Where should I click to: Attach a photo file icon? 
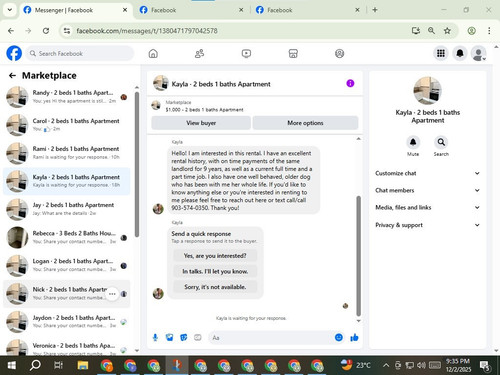coord(170,338)
